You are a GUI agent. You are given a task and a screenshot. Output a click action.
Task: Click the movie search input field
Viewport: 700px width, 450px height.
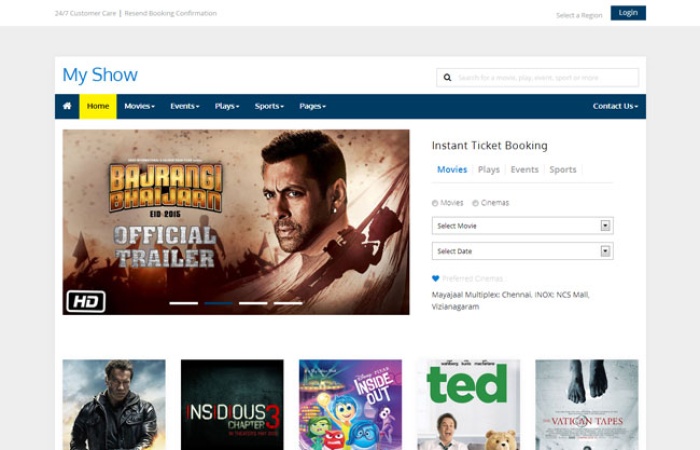tap(538, 78)
